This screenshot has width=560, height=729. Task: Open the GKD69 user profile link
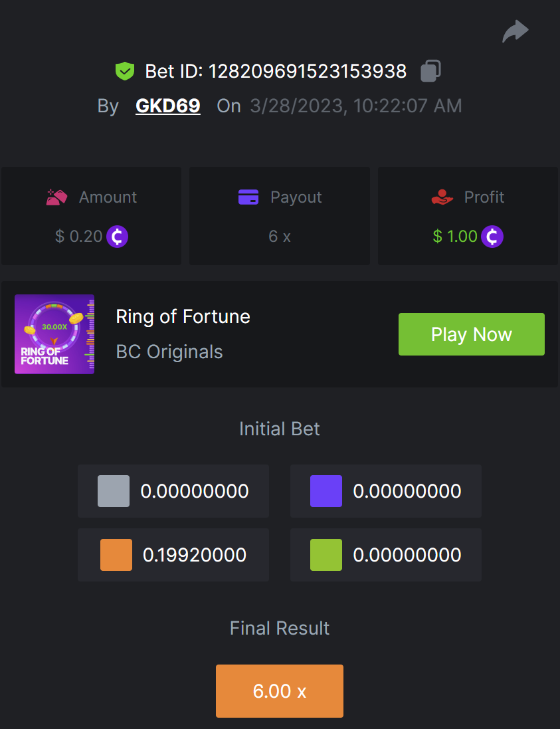click(x=167, y=106)
